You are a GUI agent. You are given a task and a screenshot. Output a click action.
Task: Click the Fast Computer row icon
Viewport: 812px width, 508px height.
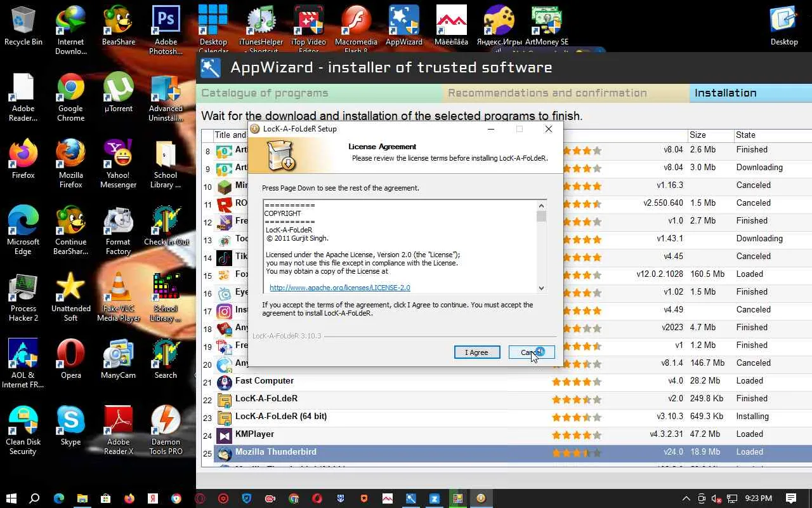(x=224, y=383)
